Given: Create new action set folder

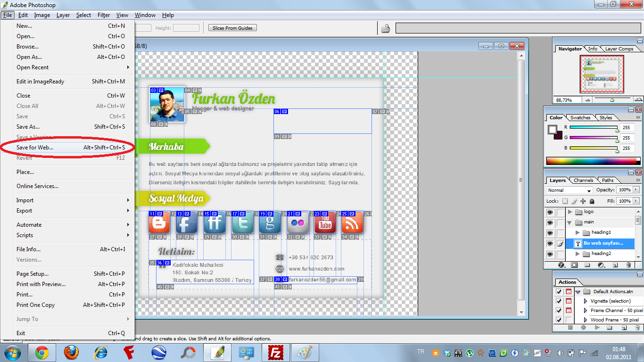Looking at the screenshot, I should (x=610, y=327).
